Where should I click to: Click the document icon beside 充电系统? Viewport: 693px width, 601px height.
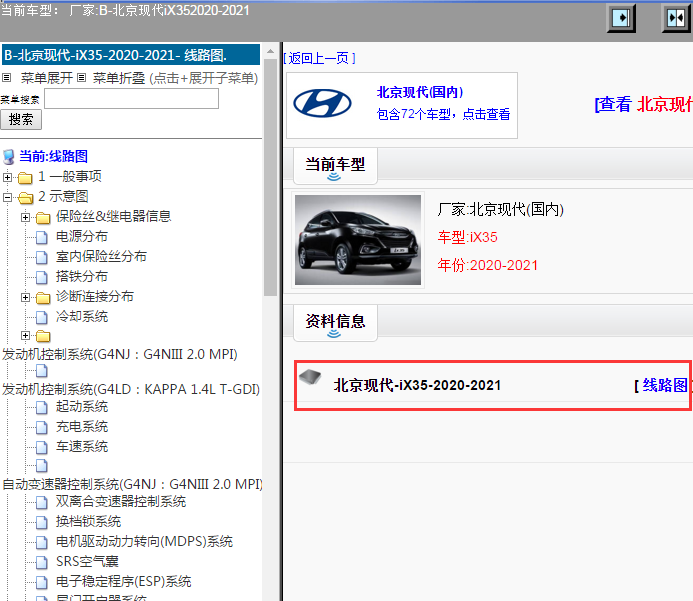point(42,427)
